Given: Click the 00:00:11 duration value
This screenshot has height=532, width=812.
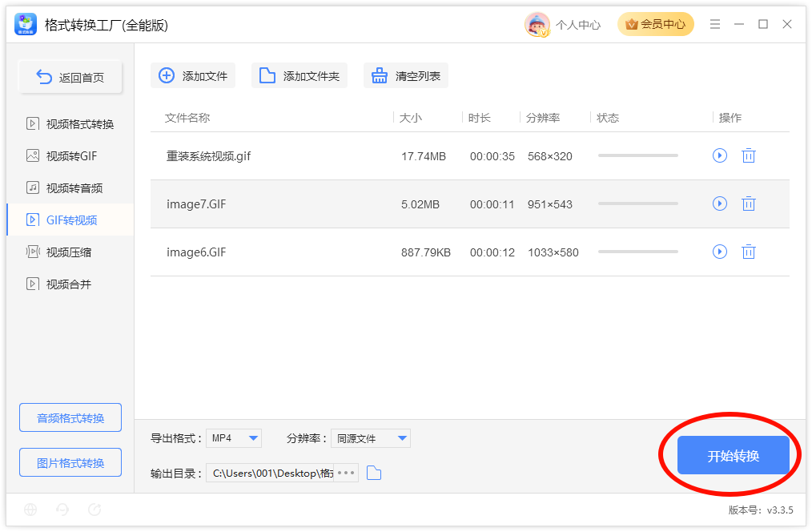Looking at the screenshot, I should (492, 204).
